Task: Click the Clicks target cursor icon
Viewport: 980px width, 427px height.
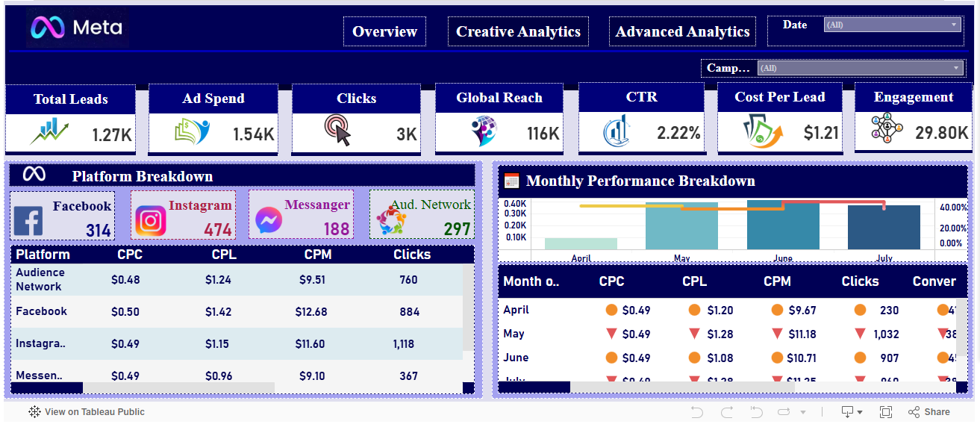Action: 337,130
